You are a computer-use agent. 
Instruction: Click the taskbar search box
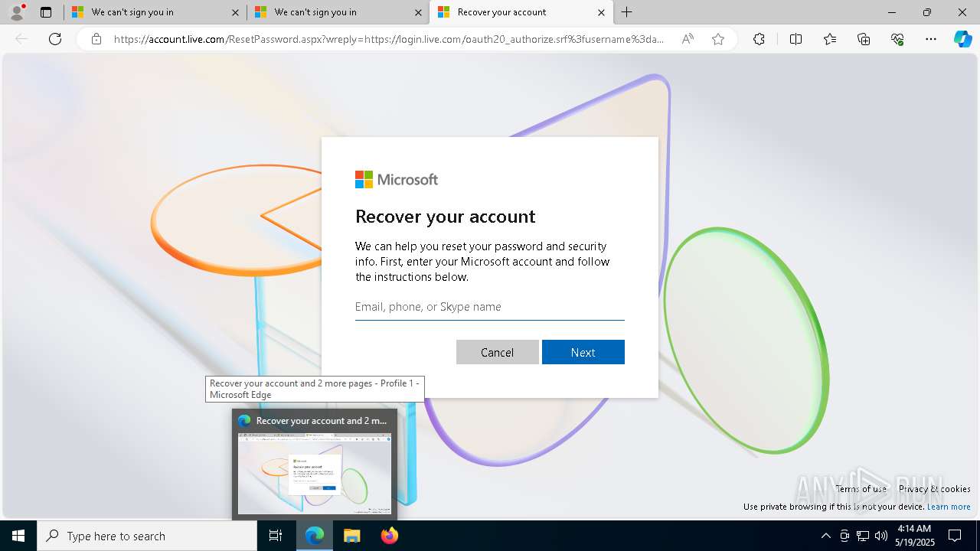click(x=147, y=536)
